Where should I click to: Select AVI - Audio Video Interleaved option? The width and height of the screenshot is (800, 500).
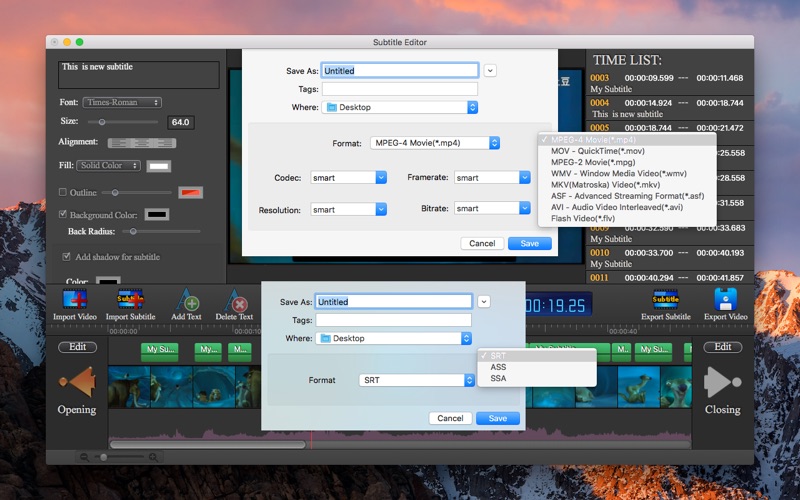(x=627, y=207)
